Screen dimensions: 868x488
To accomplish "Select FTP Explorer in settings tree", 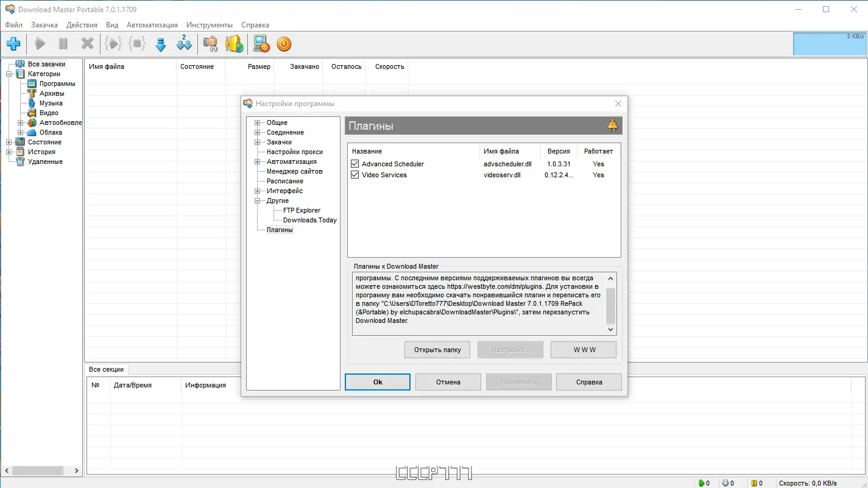I will click(302, 210).
